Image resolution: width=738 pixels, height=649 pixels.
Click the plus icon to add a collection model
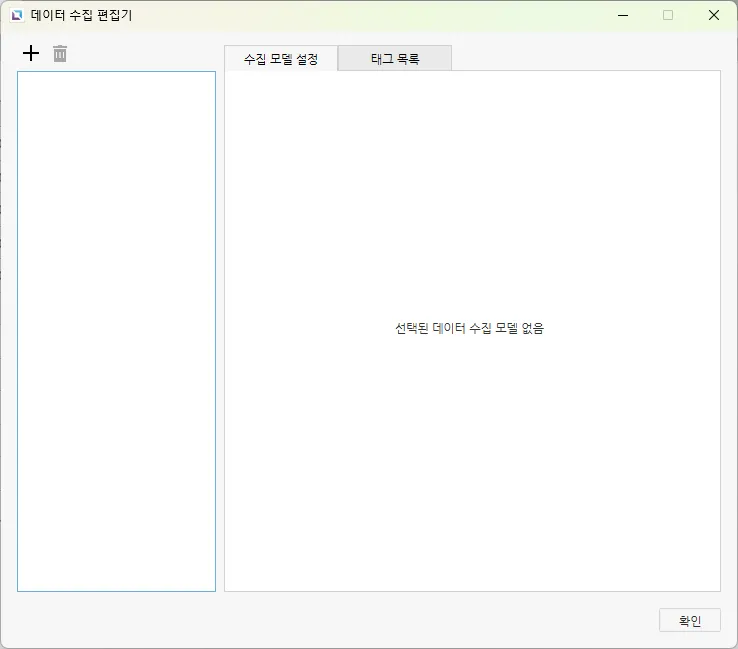pyautogui.click(x=31, y=53)
